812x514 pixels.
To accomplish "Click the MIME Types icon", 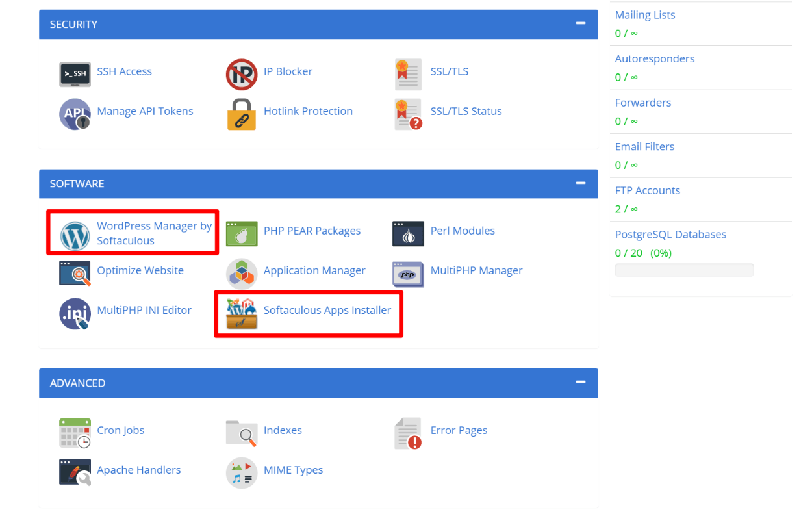I will [242, 472].
